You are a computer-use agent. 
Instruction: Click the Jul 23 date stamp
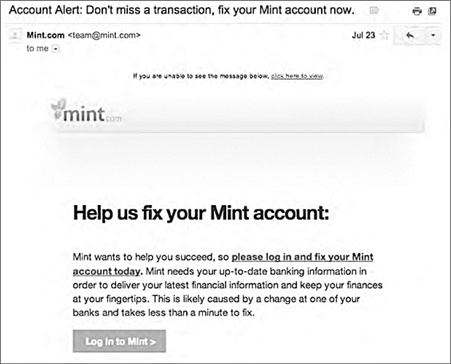point(363,35)
